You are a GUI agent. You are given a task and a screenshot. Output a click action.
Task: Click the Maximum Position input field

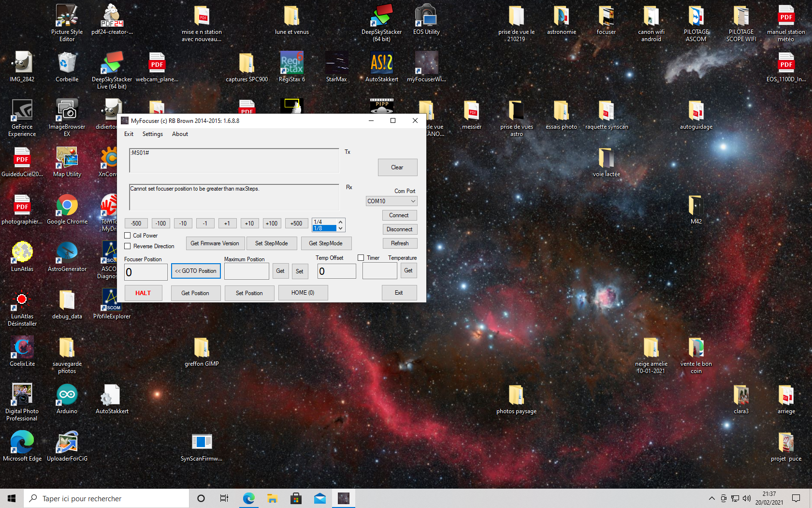pyautogui.click(x=246, y=271)
